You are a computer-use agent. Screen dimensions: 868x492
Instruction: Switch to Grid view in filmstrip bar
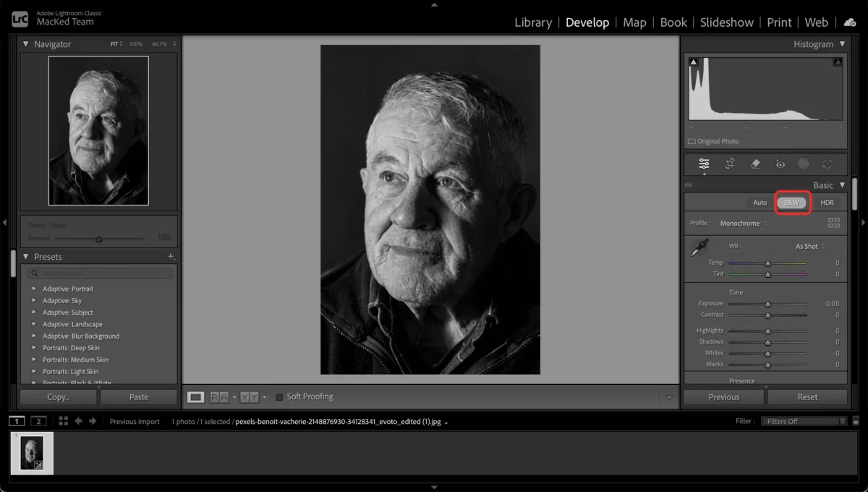point(63,421)
